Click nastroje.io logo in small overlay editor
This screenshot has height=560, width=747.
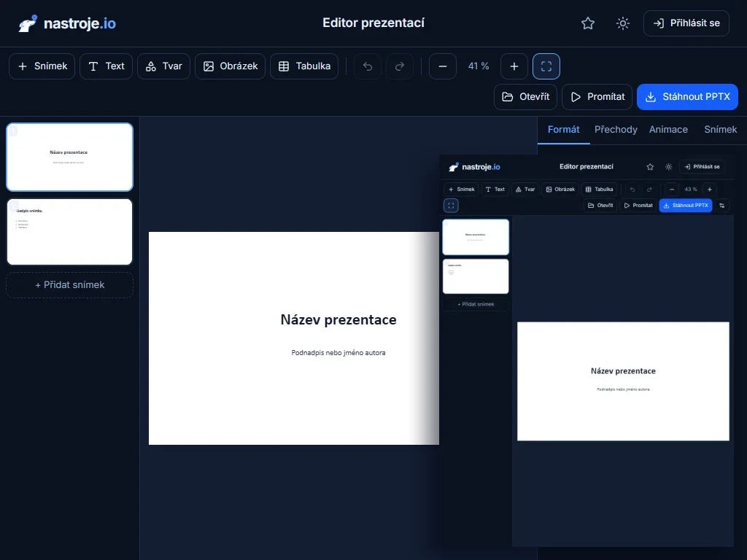[x=474, y=167]
